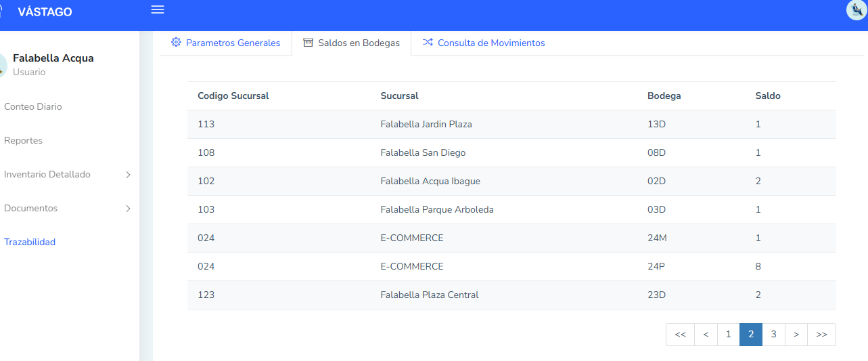Go to previous page with < button
Viewport: 868px width, 361px height.
click(706, 335)
